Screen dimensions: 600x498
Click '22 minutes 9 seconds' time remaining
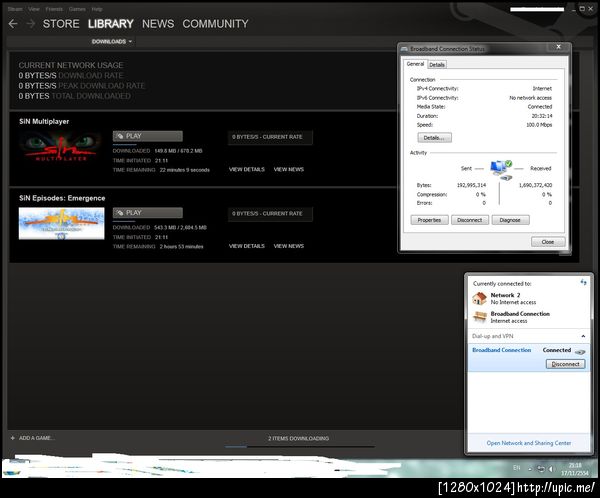coord(184,170)
